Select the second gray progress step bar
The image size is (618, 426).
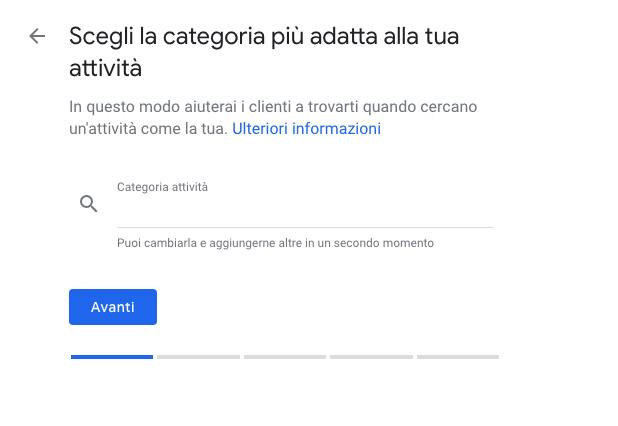[198, 357]
